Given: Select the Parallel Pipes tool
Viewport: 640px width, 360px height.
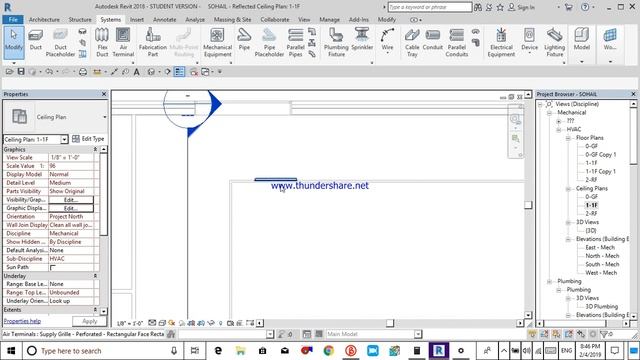Looking at the screenshot, I should 296,42.
